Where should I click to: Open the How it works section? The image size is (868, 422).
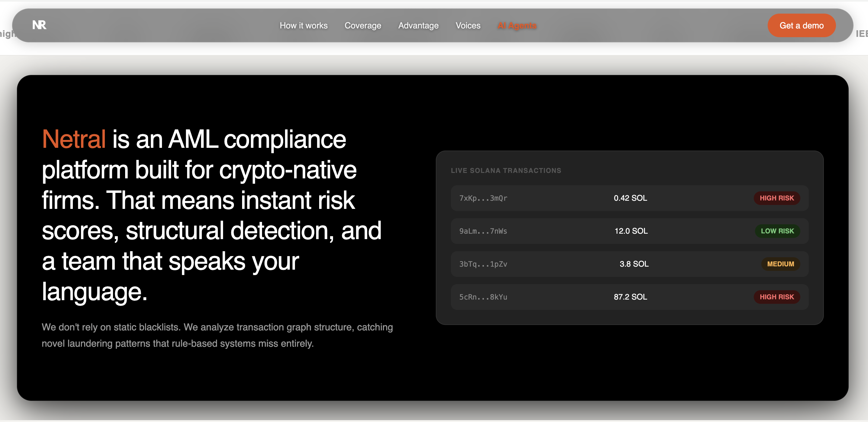point(304,26)
